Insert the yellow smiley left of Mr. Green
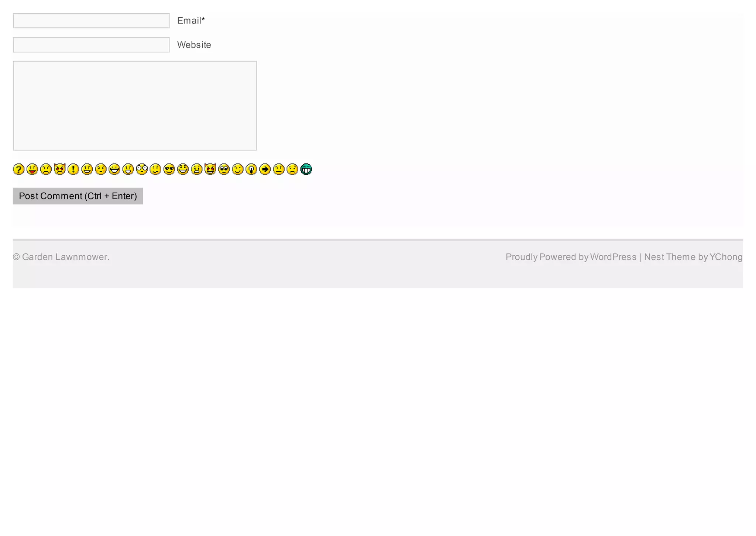Viewport: 756px width, 536px height. (x=292, y=169)
